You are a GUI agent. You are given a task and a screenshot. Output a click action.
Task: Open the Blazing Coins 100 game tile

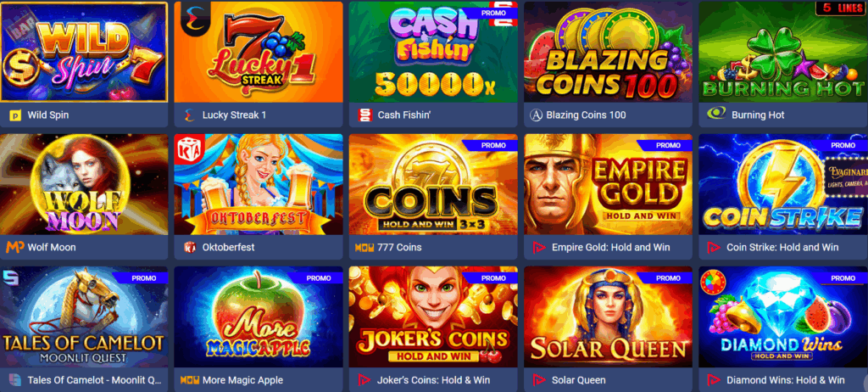coord(608,52)
